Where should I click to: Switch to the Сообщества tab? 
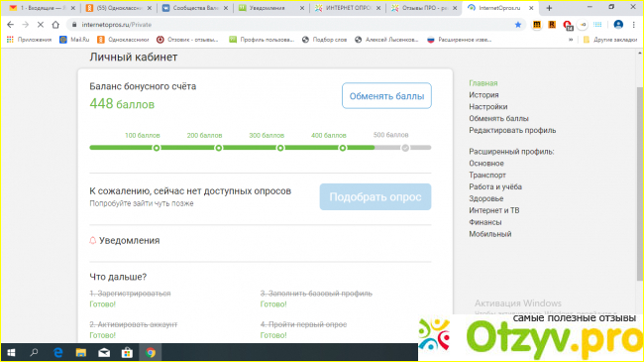[x=194, y=8]
